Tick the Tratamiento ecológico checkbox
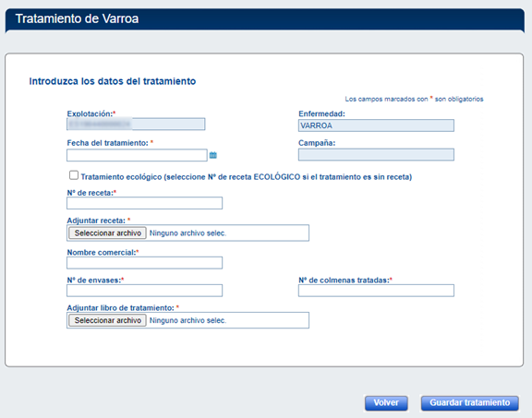The height and width of the screenshot is (418, 532). tap(74, 175)
